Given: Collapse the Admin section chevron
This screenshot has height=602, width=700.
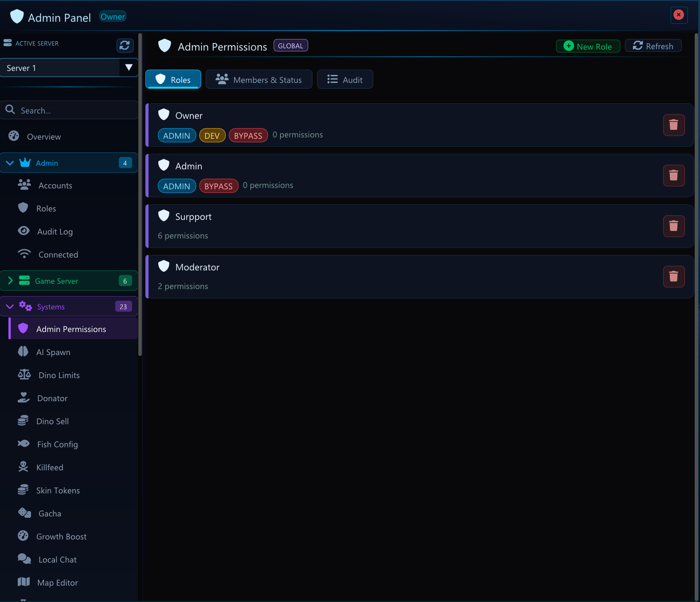Looking at the screenshot, I should click(x=10, y=163).
